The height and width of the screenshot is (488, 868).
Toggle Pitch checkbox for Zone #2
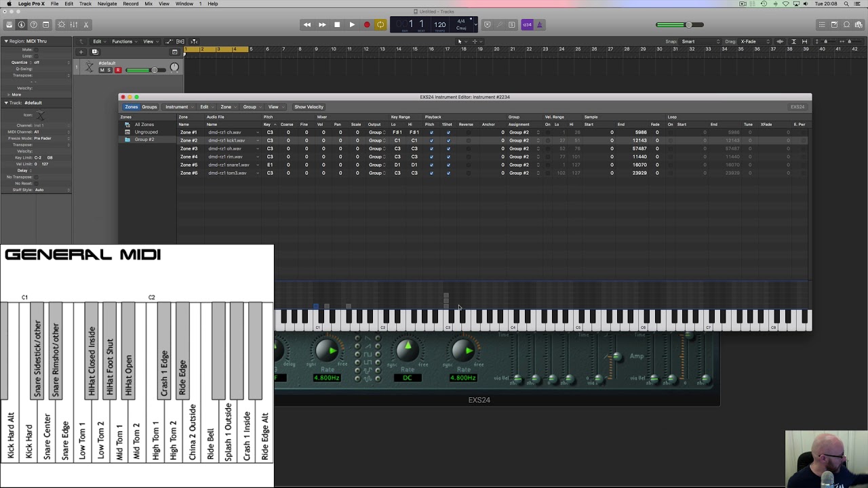(431, 140)
